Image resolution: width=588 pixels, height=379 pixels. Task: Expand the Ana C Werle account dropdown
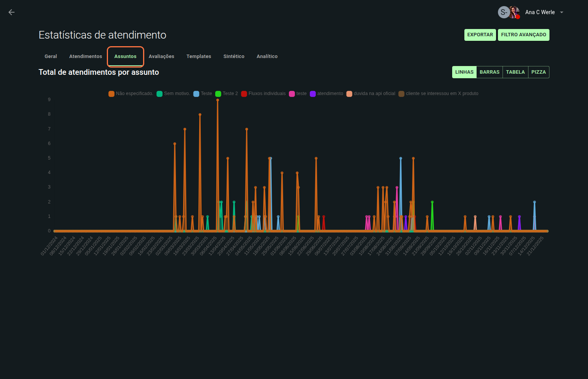pos(561,12)
